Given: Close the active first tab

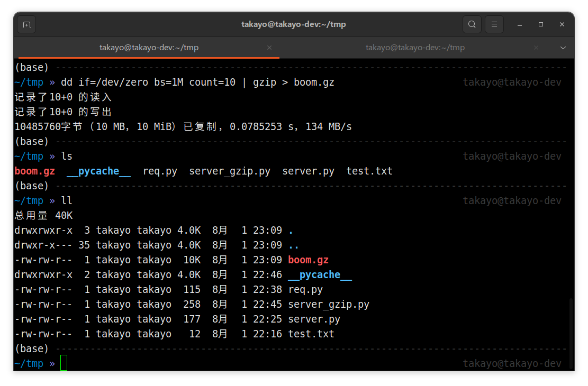Looking at the screenshot, I should (269, 48).
